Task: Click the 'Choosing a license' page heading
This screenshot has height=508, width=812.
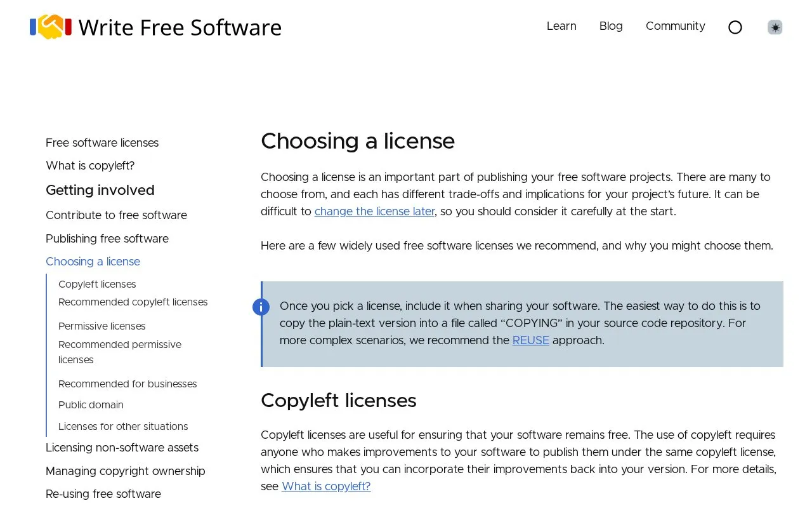Action: coord(358,141)
